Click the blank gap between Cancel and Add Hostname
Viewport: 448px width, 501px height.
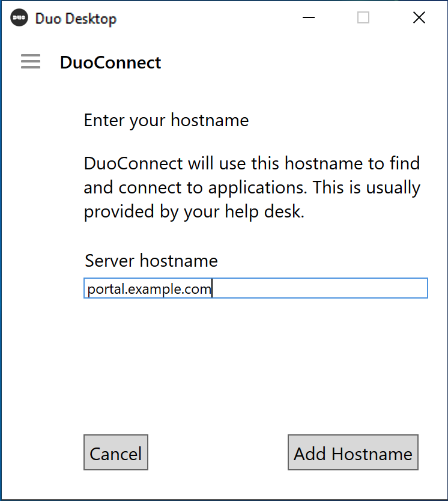pyautogui.click(x=217, y=453)
